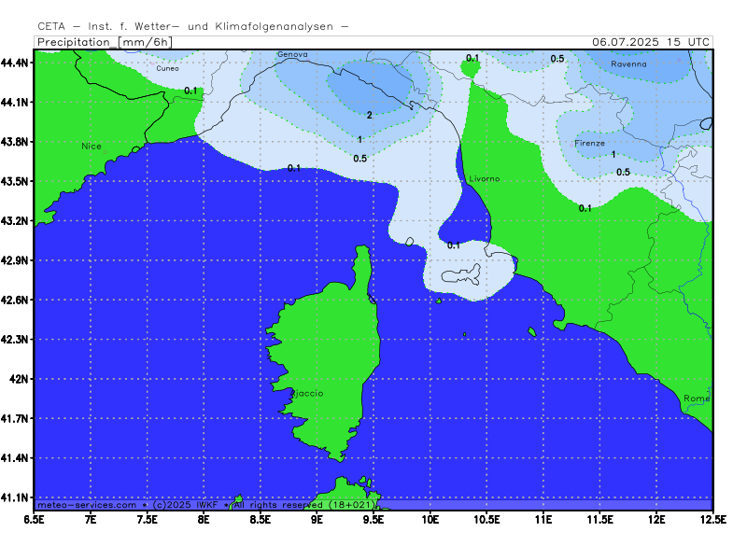Click the 12.5E longitude label
The image size is (747, 560).
(712, 519)
